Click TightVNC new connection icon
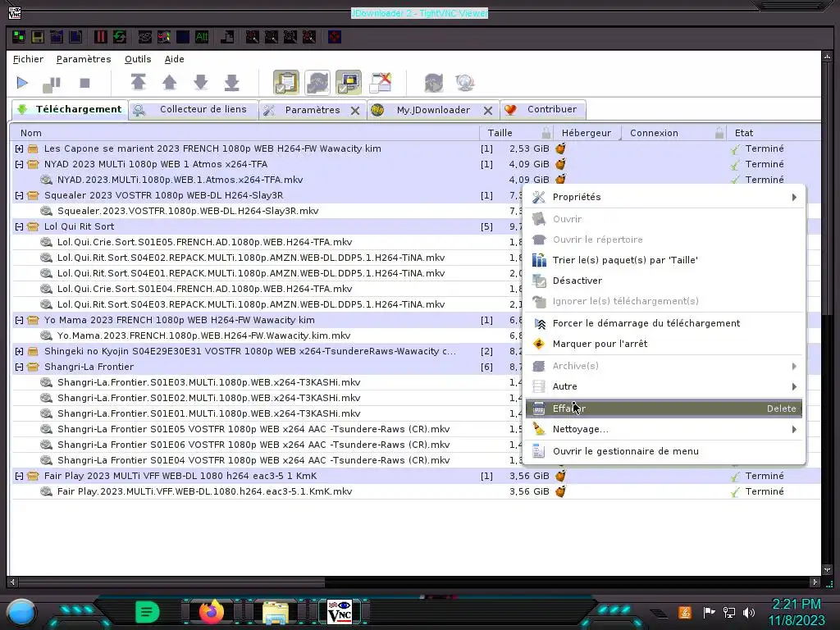The image size is (840, 630). (19, 37)
